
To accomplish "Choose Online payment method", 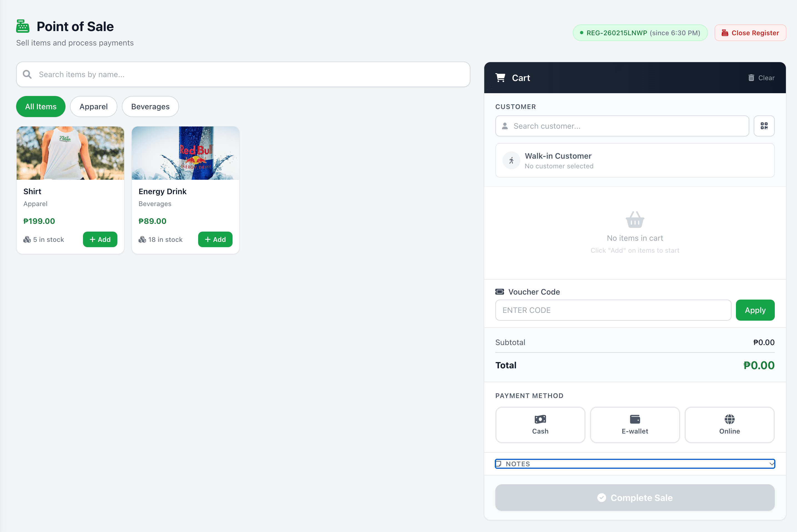I will pos(730,425).
